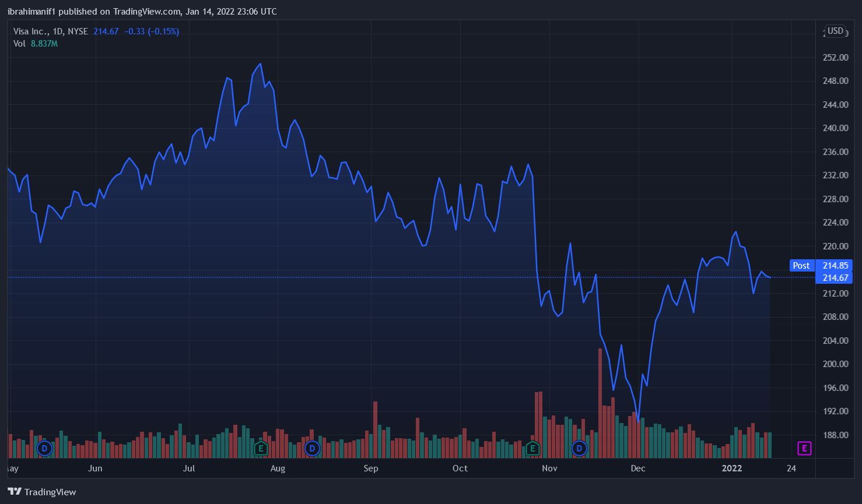The image size is (862, 504).
Task: Click the blue Post market price label
Action: tap(801, 266)
